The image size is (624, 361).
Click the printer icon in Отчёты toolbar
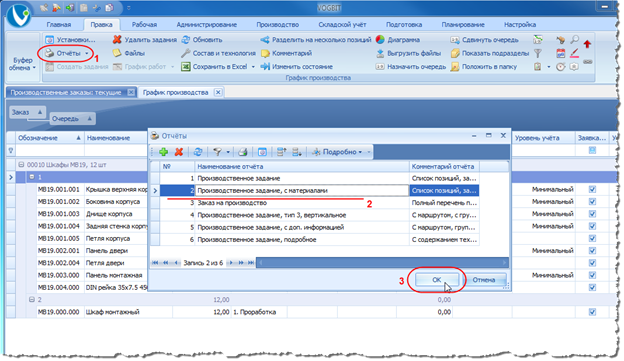point(242,152)
